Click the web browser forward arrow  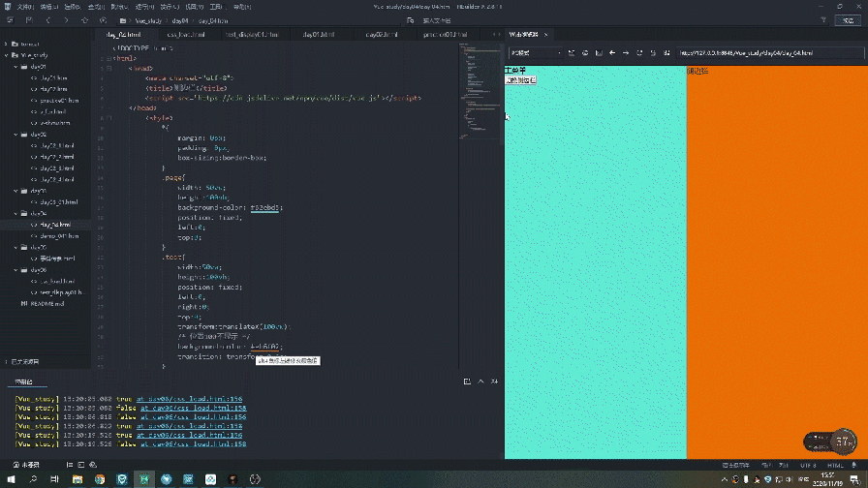coord(626,53)
